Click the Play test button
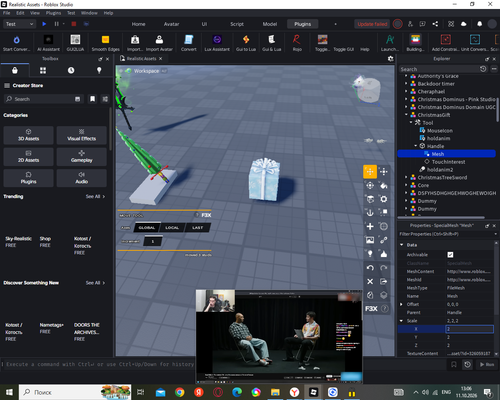 [x=44, y=24]
